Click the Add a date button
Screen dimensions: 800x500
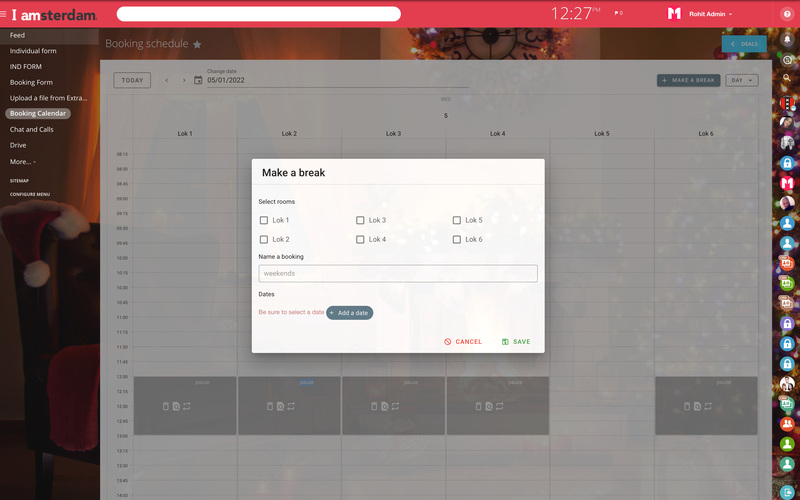tap(349, 313)
